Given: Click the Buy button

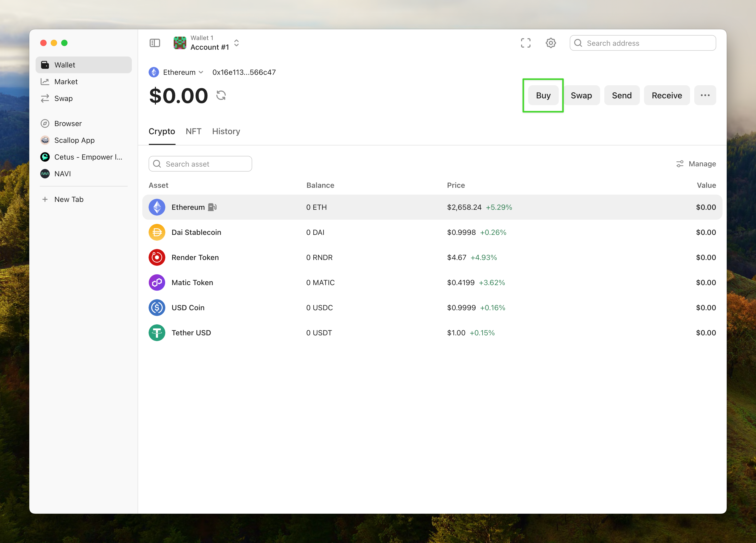Looking at the screenshot, I should point(543,95).
